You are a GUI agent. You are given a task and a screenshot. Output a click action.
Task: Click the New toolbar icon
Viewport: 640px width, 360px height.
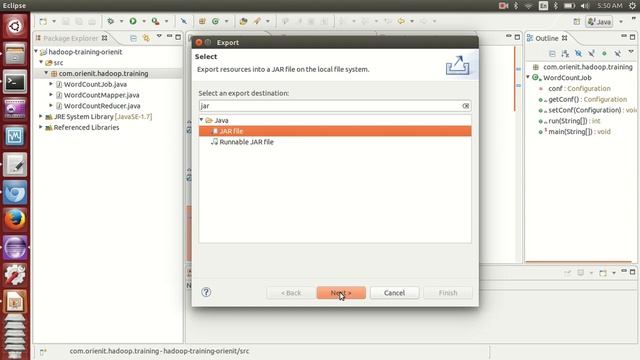[43, 21]
